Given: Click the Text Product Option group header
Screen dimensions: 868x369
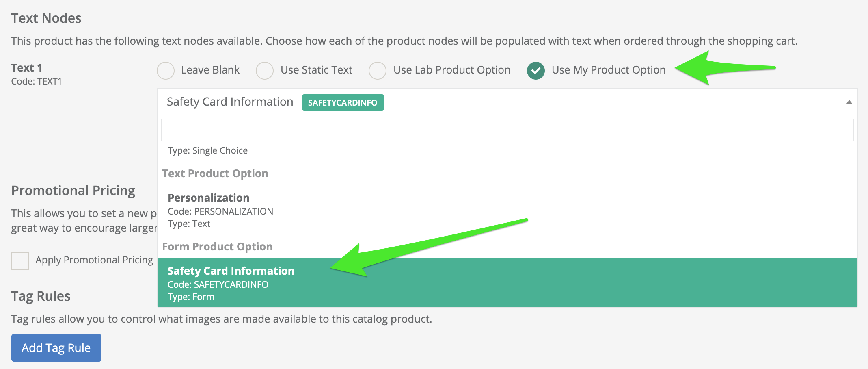Looking at the screenshot, I should (215, 174).
